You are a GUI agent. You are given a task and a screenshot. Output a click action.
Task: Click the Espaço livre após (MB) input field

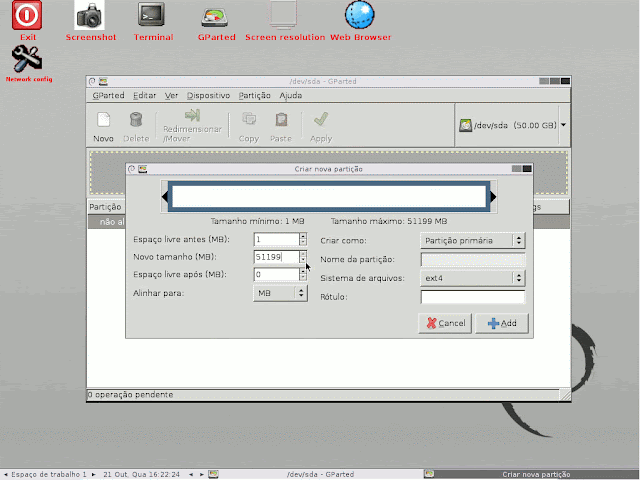coord(277,274)
